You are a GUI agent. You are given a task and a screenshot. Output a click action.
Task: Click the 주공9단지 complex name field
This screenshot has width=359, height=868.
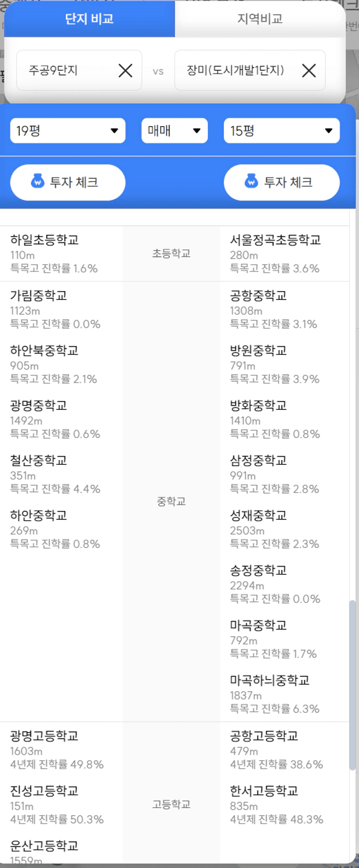point(79,70)
